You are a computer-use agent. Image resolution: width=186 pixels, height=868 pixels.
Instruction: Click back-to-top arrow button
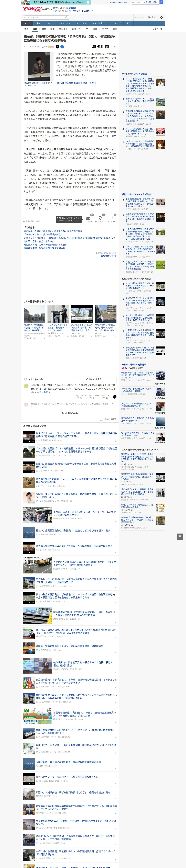tap(180, 536)
